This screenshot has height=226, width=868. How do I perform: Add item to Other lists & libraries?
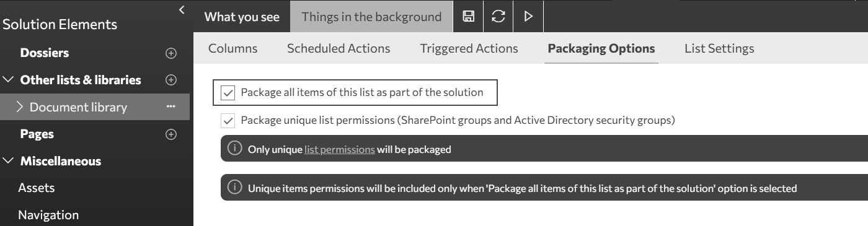(x=171, y=80)
